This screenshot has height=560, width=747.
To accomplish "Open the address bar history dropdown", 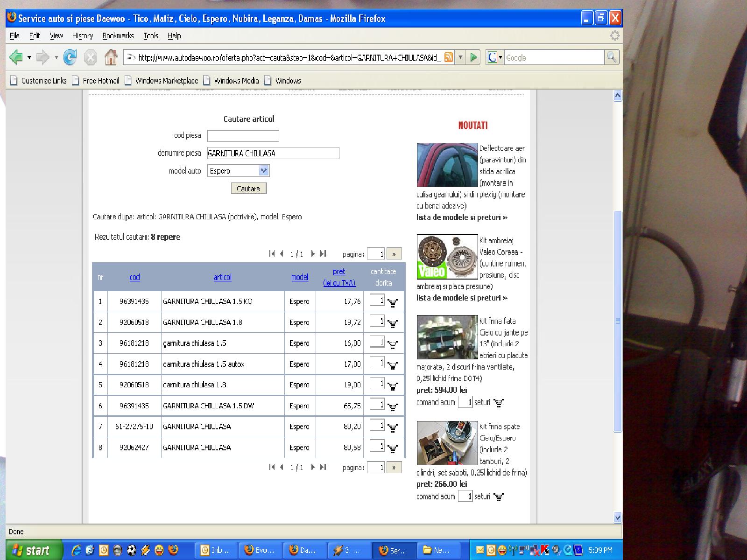I will (460, 57).
